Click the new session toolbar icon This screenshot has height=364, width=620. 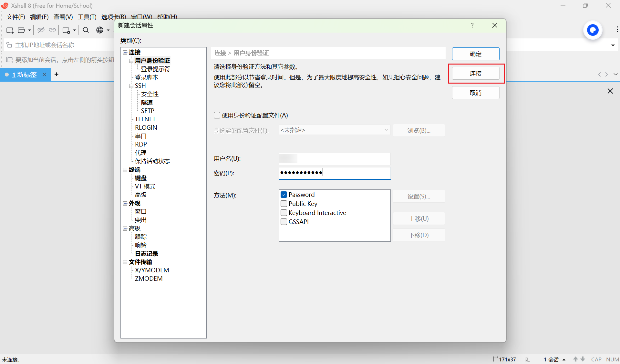[10, 30]
